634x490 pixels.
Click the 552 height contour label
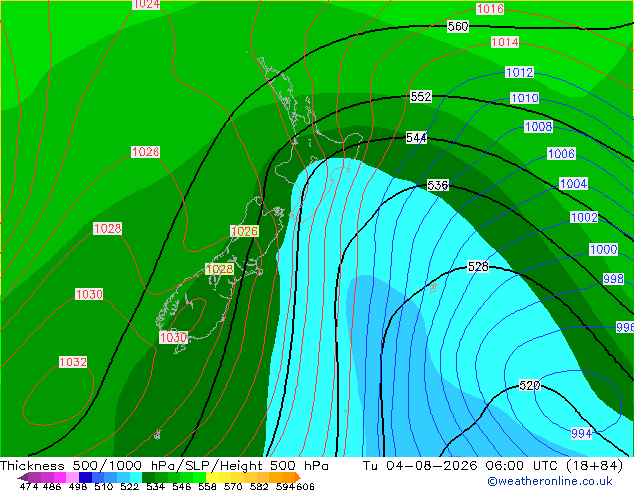[421, 97]
